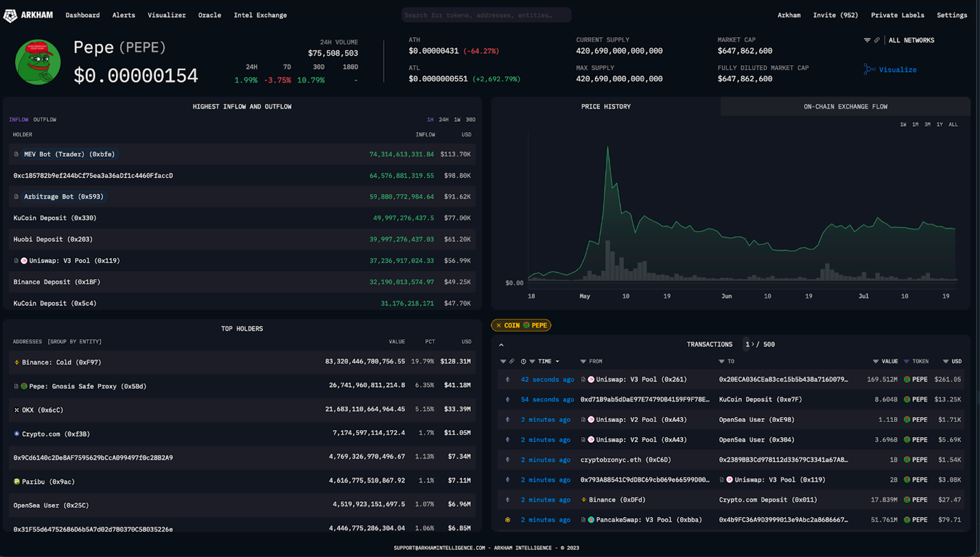Click Ethereum chain icon in 42 seconds ago row
Image resolution: width=980 pixels, height=557 pixels.
508,380
